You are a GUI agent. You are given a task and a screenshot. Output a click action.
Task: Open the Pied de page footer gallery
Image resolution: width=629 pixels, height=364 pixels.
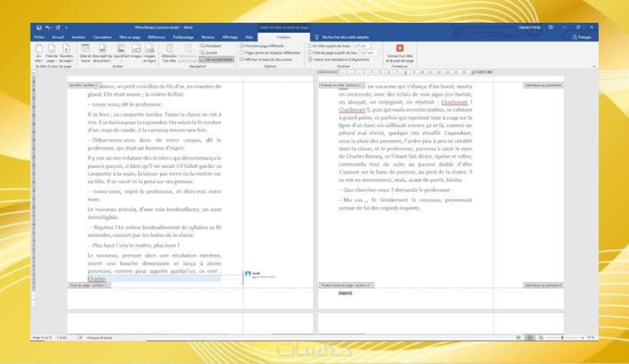[52, 52]
